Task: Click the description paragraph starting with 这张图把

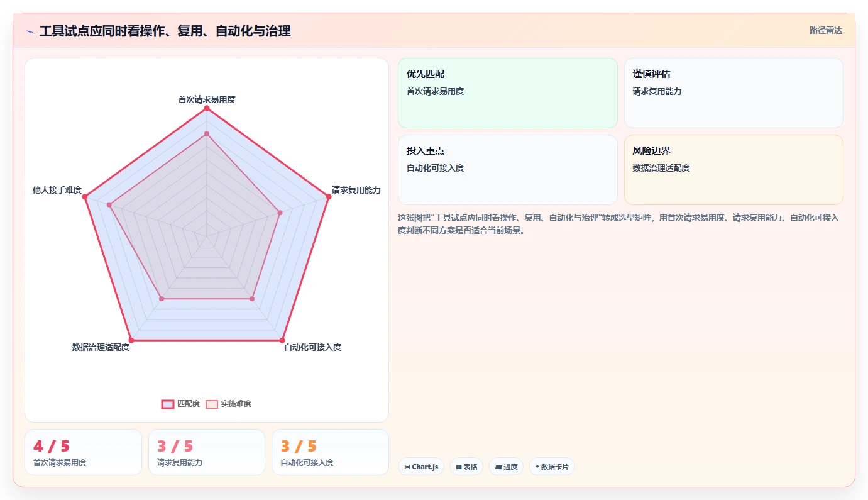Action: [618, 224]
